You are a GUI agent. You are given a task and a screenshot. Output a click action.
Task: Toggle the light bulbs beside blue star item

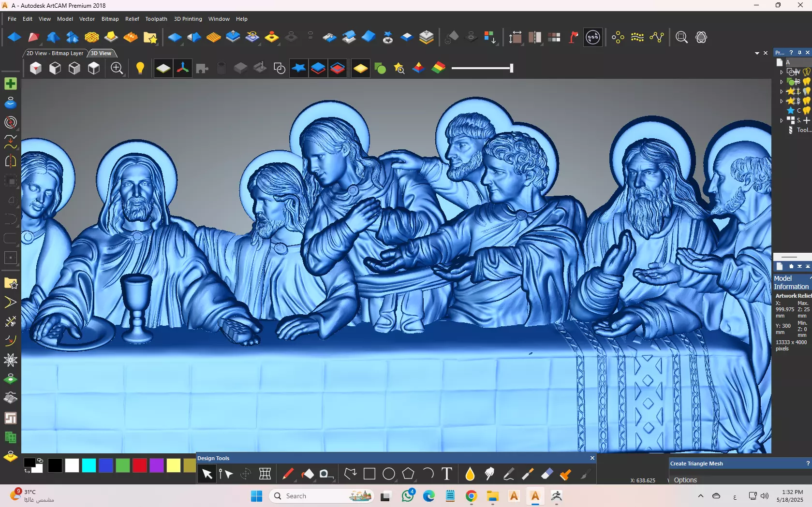(807, 111)
